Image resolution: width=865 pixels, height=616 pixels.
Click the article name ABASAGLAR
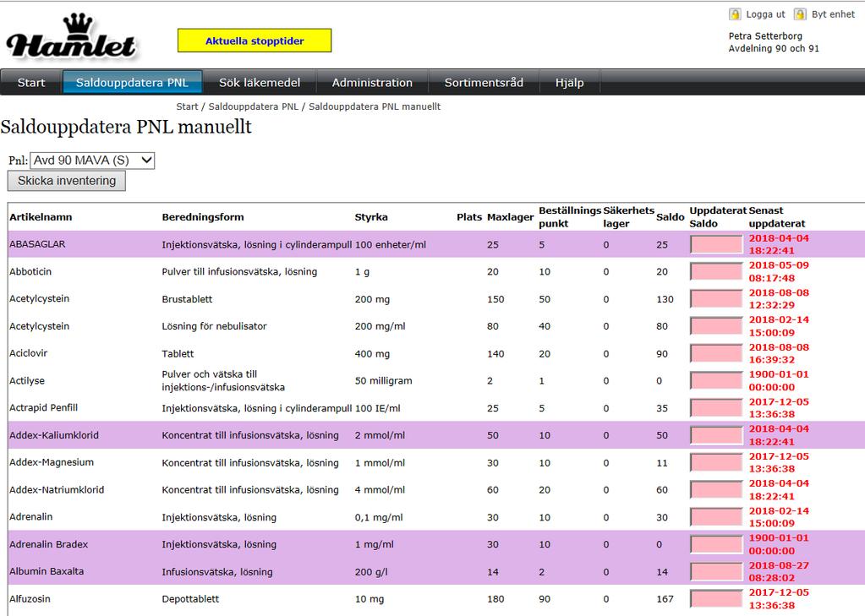37,244
